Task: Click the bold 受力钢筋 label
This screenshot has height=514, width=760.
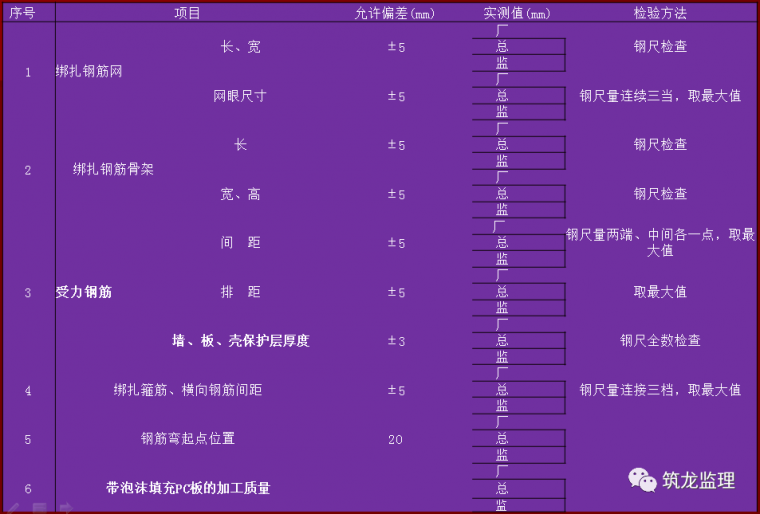Action: (x=84, y=292)
